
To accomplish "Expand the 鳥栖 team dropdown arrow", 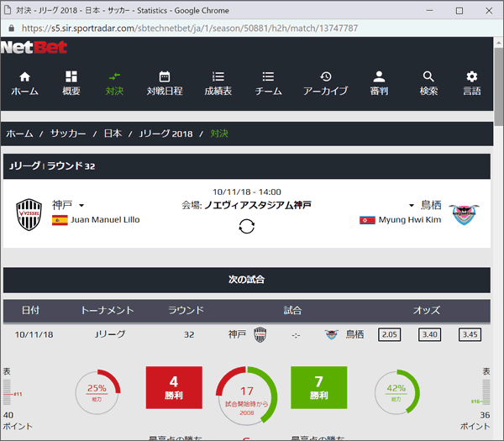I will point(412,206).
